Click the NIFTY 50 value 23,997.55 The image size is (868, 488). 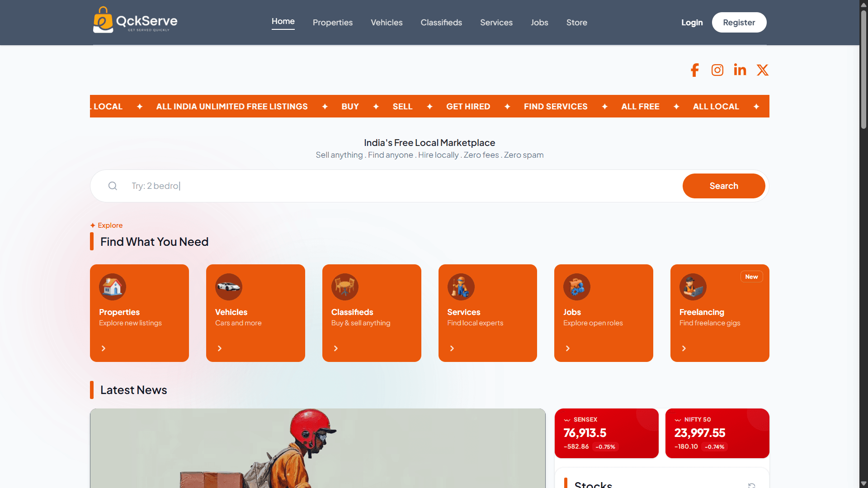tap(700, 433)
